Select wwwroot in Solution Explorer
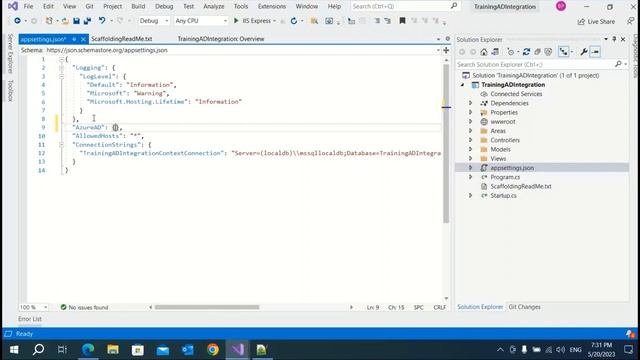 (x=502, y=122)
